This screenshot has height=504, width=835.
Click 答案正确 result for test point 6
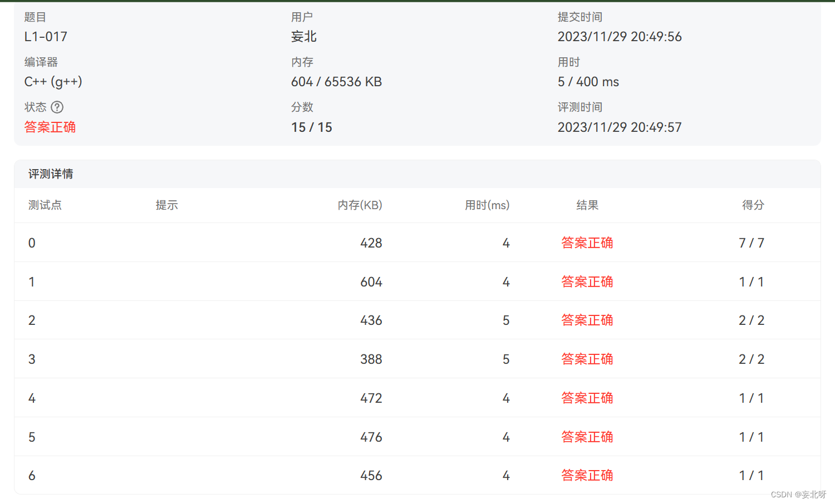(x=587, y=476)
